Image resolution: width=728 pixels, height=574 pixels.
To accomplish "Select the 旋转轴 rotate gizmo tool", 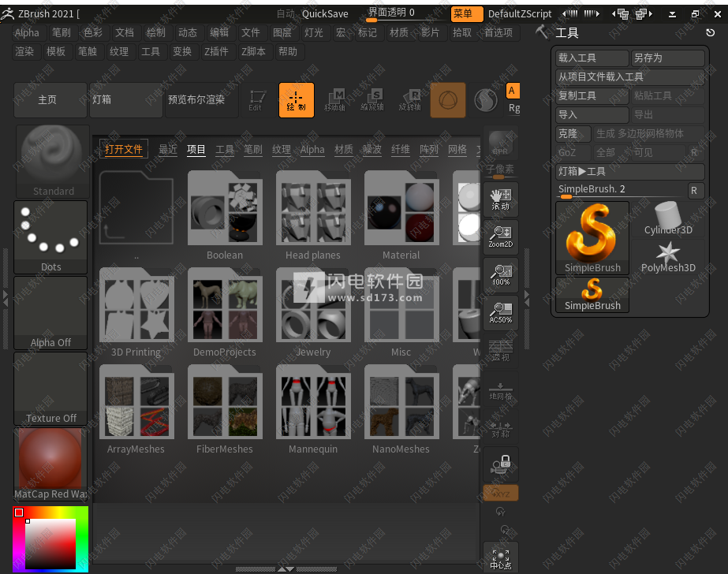I will pos(410,100).
